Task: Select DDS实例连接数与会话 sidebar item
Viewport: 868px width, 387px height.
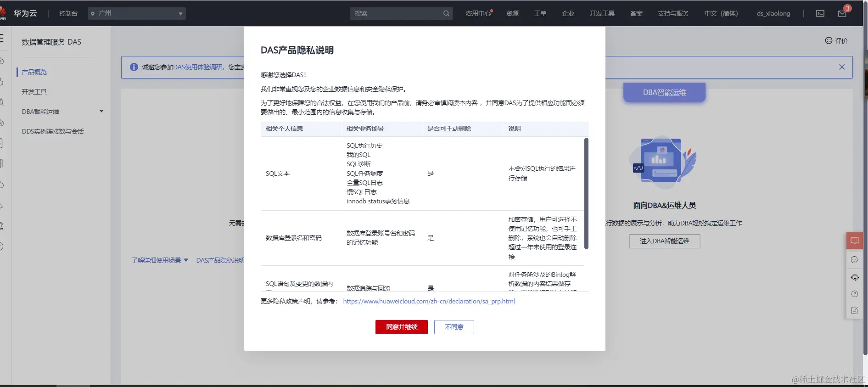Action: [53, 131]
